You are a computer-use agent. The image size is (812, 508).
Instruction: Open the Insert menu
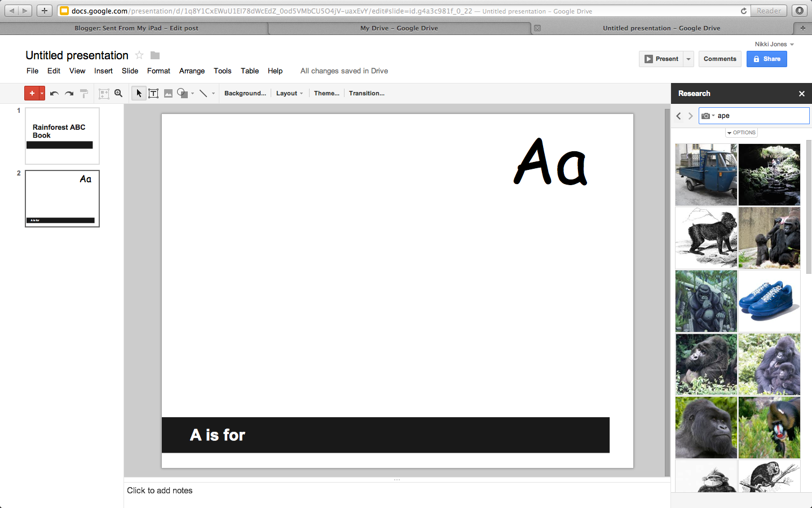(x=103, y=71)
